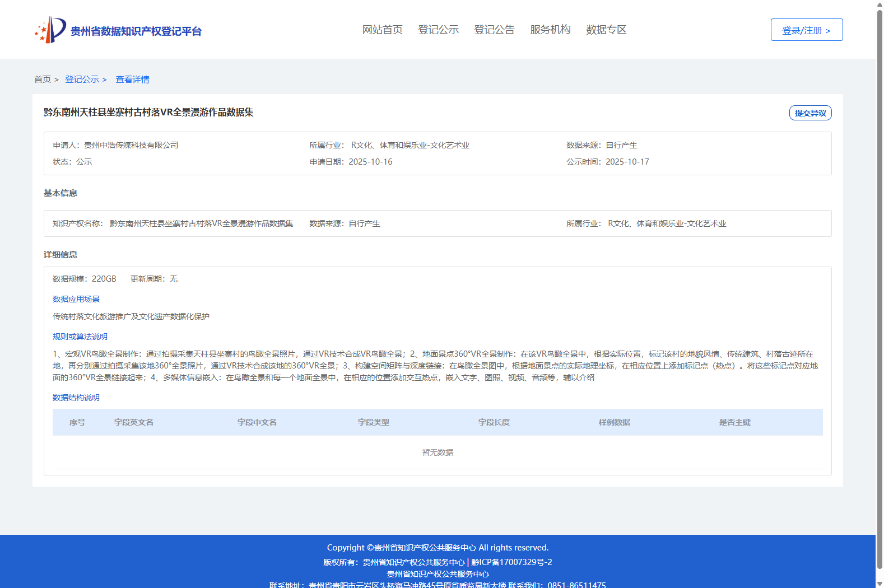Click the platform logo emblem icon
Viewport: 884px width, 588px height.
coord(50,30)
